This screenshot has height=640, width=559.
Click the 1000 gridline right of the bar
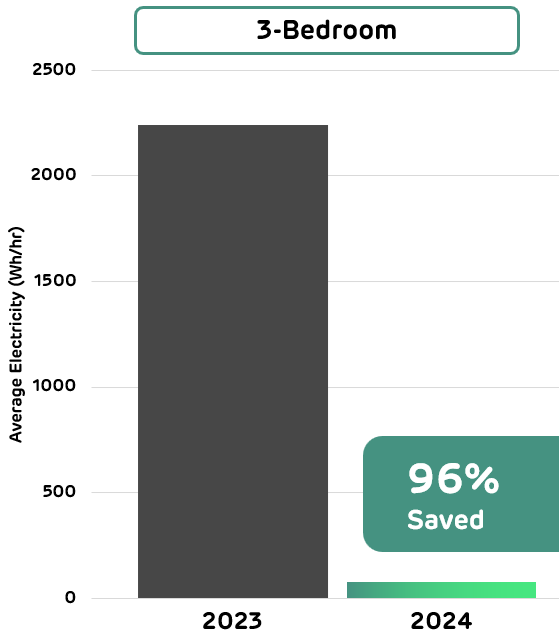444,387
